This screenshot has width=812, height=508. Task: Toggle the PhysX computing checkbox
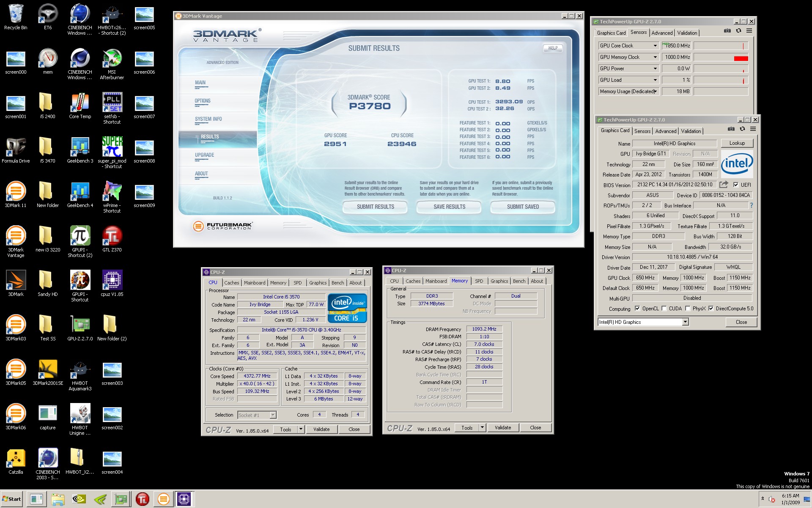click(688, 309)
